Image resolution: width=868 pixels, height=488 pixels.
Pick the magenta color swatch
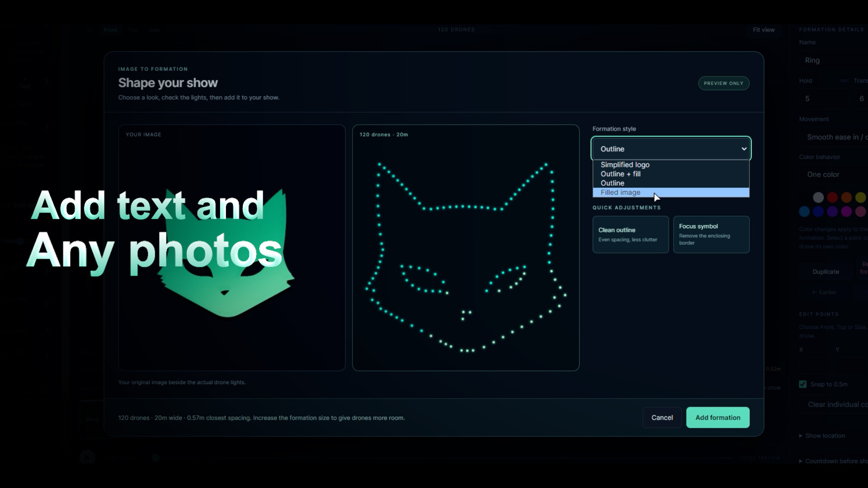click(x=846, y=211)
